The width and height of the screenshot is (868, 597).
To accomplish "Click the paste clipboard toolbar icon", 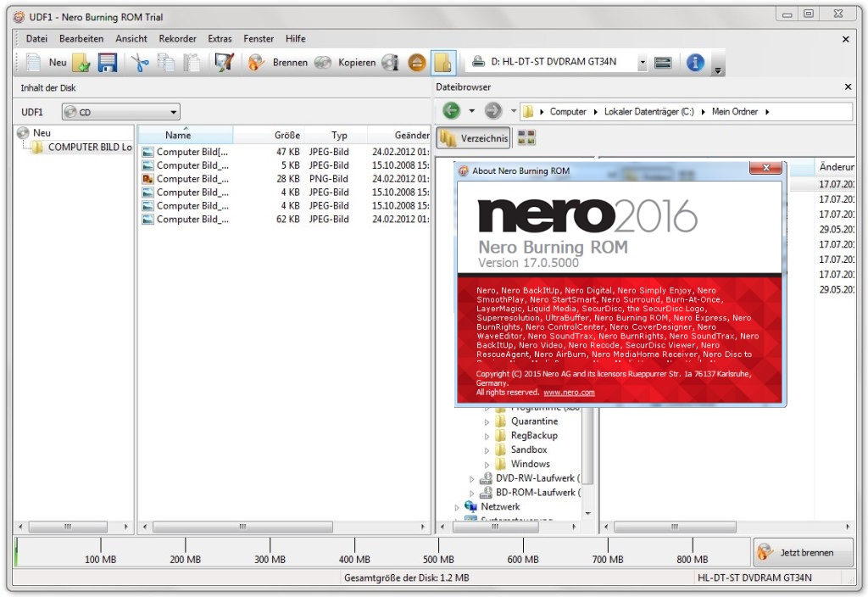I will pos(192,63).
